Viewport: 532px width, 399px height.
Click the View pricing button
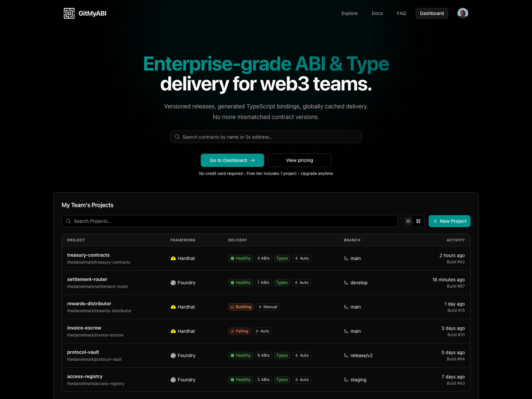pos(299,160)
